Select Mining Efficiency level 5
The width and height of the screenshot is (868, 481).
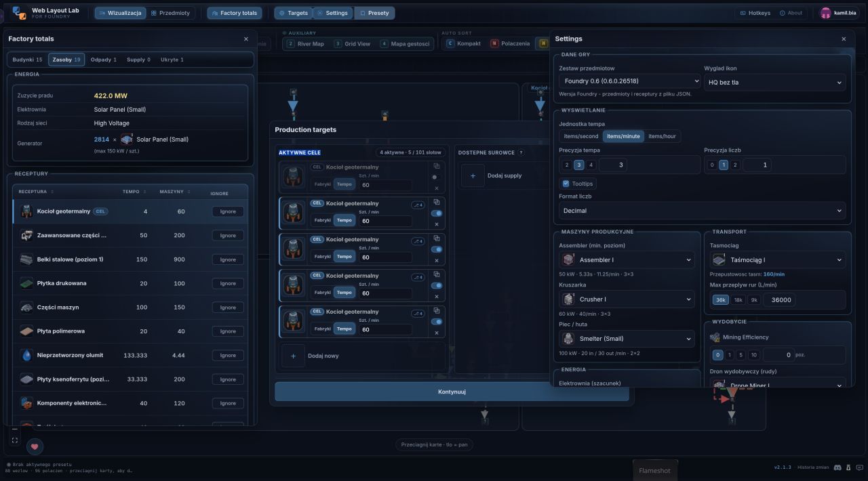coord(742,355)
